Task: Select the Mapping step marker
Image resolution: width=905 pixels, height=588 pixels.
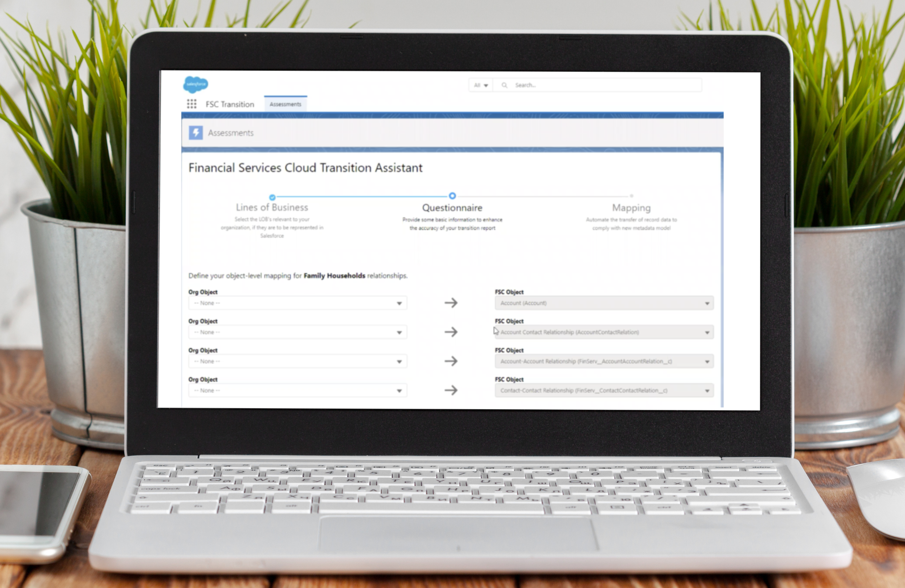Action: click(631, 196)
